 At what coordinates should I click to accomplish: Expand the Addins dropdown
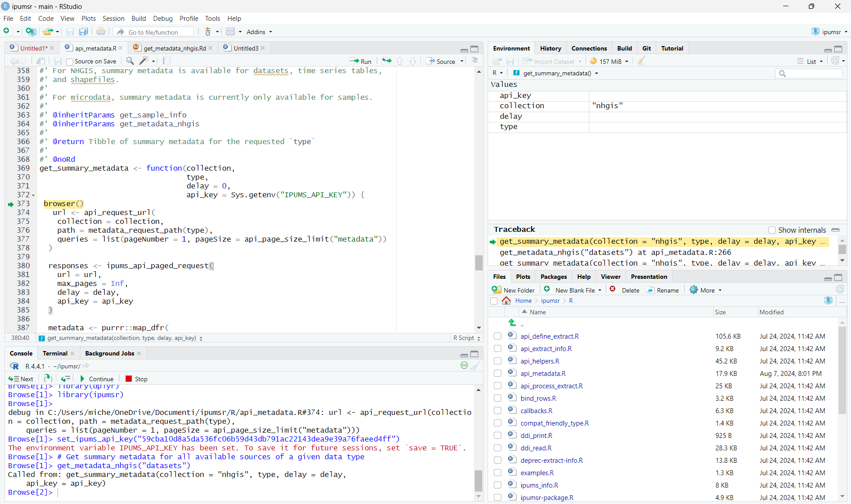point(259,32)
